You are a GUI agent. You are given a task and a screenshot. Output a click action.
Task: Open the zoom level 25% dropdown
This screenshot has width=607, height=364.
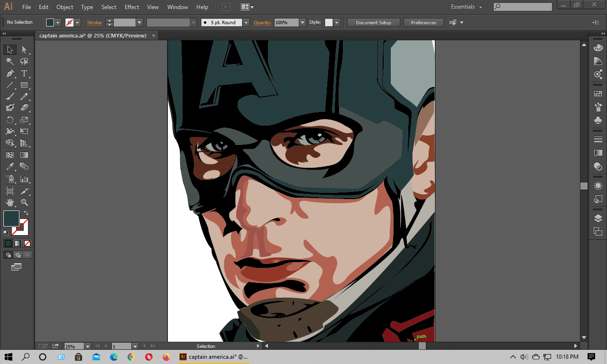tap(87, 346)
